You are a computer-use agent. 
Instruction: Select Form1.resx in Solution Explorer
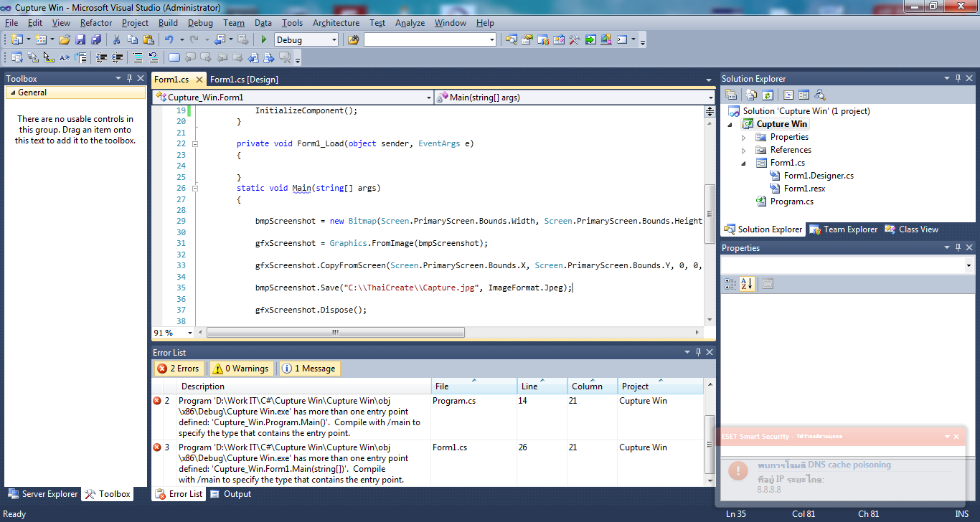click(804, 189)
